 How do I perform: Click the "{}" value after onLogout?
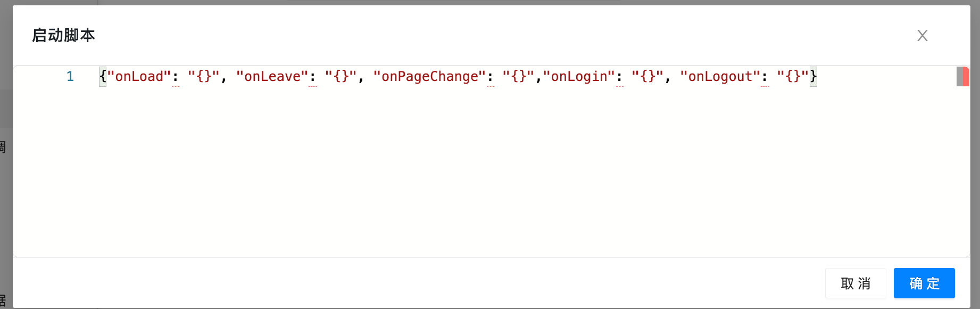pyautogui.click(x=793, y=77)
